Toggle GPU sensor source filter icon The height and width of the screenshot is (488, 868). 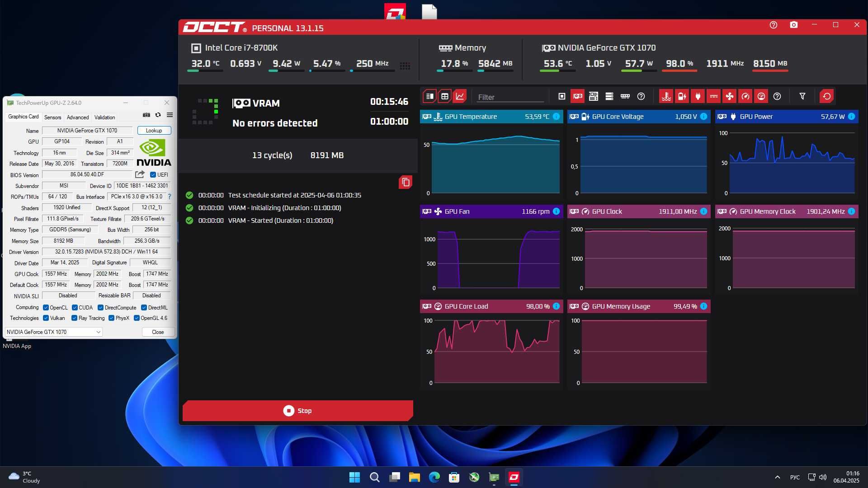[578, 96]
